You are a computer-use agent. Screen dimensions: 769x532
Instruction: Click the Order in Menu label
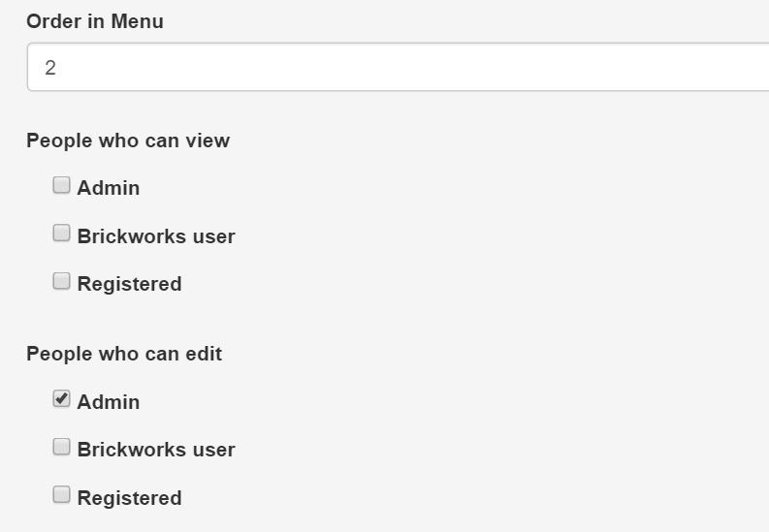click(95, 21)
